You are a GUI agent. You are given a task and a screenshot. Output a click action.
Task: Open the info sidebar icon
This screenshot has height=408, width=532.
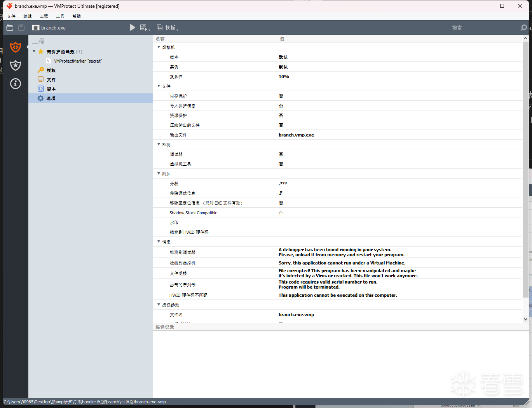[16, 84]
